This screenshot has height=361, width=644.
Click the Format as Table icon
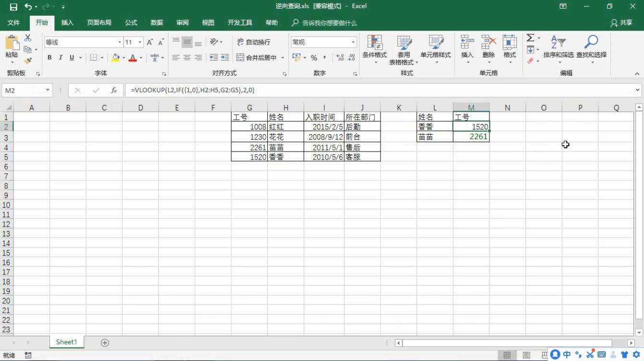(x=404, y=43)
